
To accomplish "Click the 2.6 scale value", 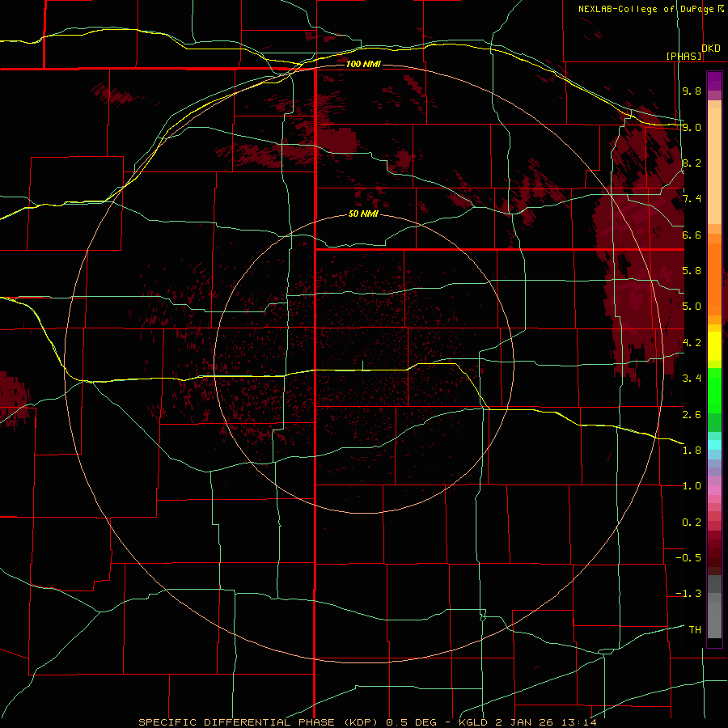I will point(692,414).
